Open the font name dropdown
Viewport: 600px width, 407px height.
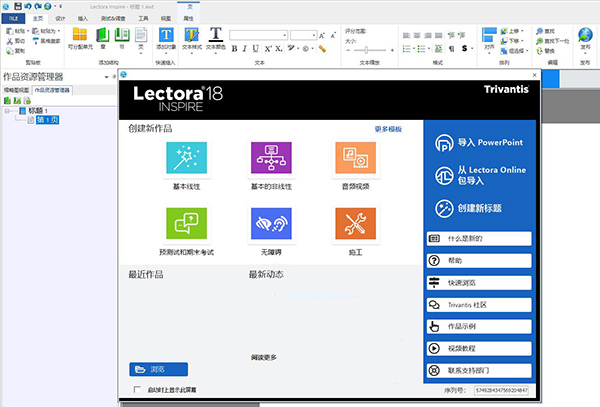coord(285,36)
